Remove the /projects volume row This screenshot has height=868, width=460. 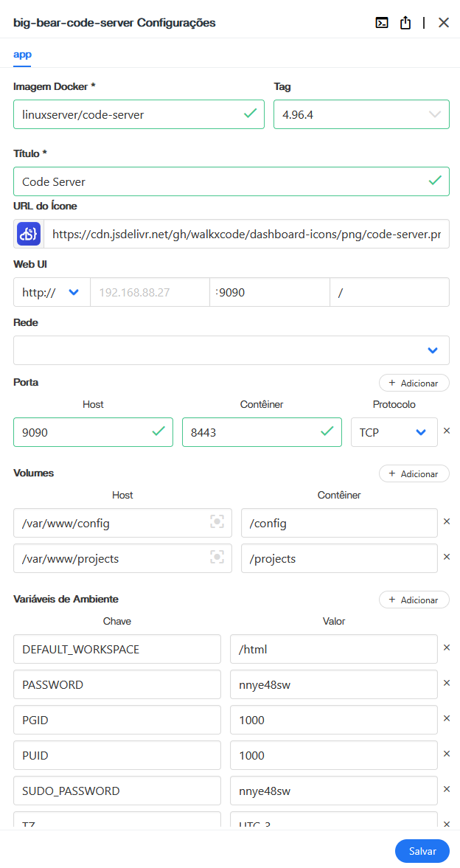click(447, 557)
